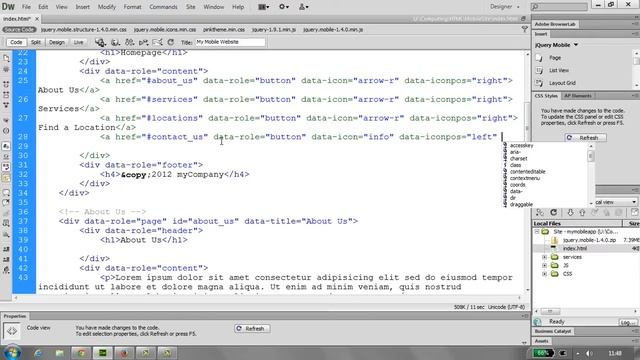Open Internet Explorer from the taskbar
The image size is (640, 360).
(x=38, y=353)
